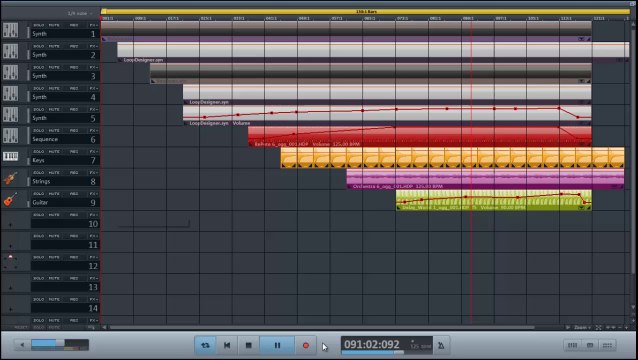The image size is (638, 360).
Task: Select the pink Orchestra clip on track 8
Action: [x=485, y=179]
